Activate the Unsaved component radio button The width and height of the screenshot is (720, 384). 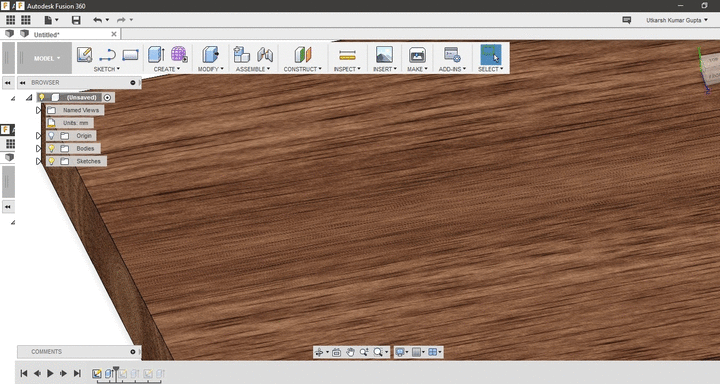coord(107,97)
